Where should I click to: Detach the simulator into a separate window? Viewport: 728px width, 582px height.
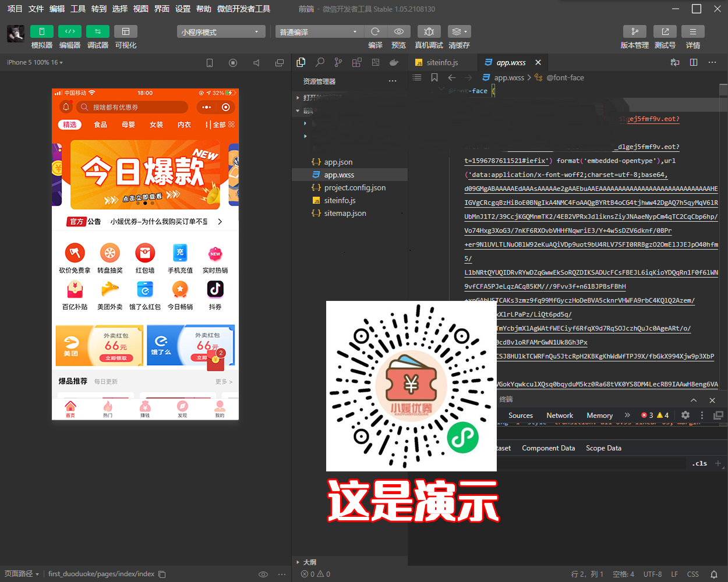(280, 63)
